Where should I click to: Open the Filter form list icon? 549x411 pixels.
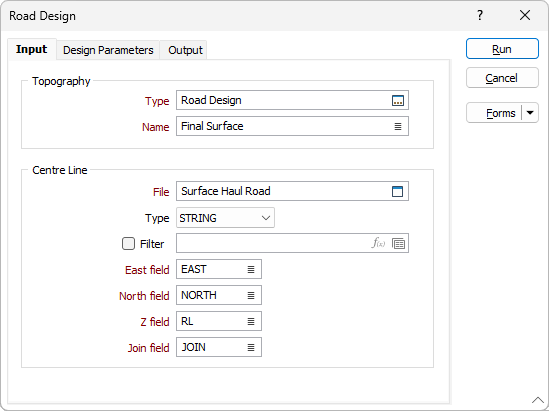[x=398, y=243]
